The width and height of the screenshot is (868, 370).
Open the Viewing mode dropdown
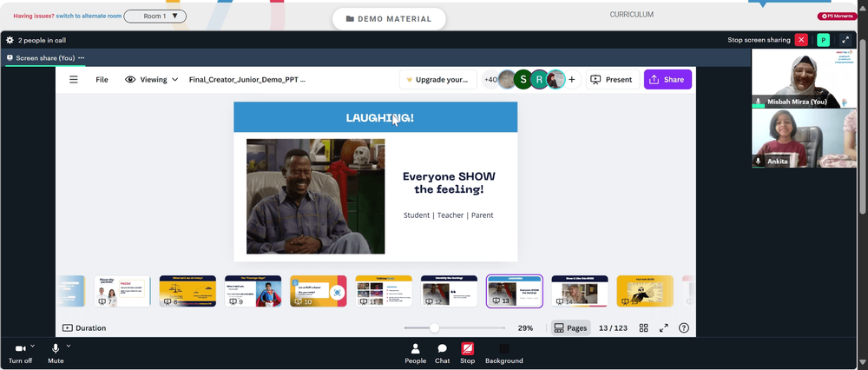point(152,80)
